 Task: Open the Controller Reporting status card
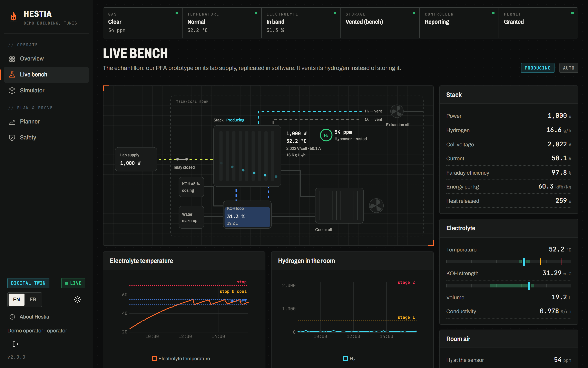pos(459,23)
